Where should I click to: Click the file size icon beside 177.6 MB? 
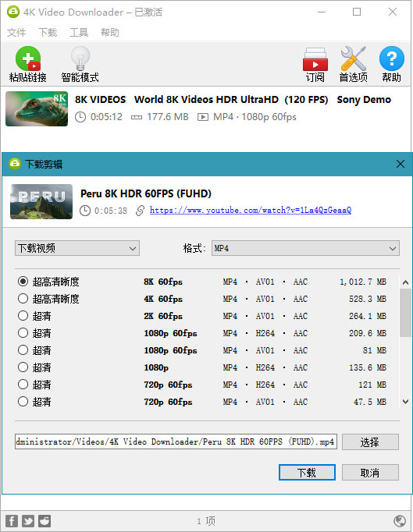137,117
